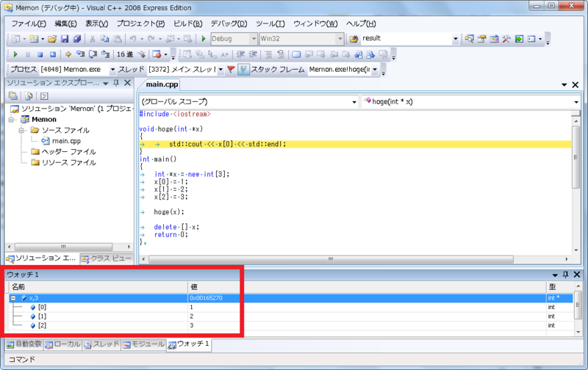Image resolution: width=588 pixels, height=370 pixels.
Task: Open the Properties window toolbar icon
Action: pos(481,39)
